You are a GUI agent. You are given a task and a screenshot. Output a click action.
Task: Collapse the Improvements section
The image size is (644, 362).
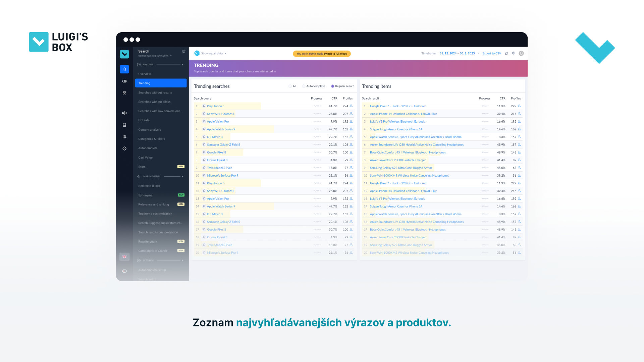182,176
